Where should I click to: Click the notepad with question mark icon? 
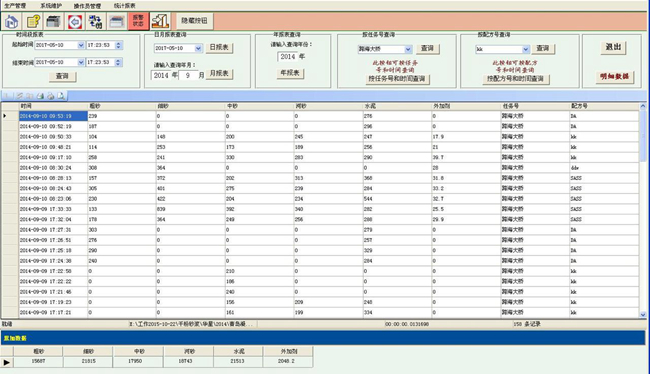coord(33,22)
